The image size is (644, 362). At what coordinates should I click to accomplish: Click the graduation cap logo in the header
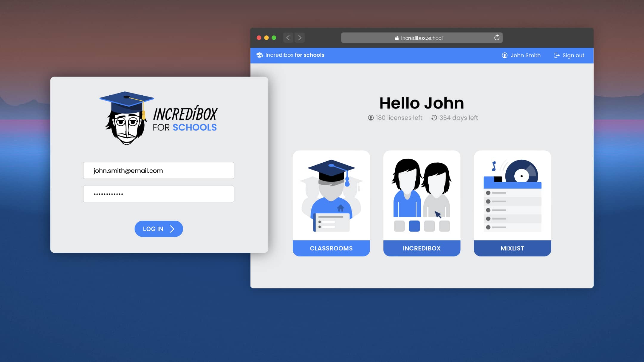coord(259,55)
